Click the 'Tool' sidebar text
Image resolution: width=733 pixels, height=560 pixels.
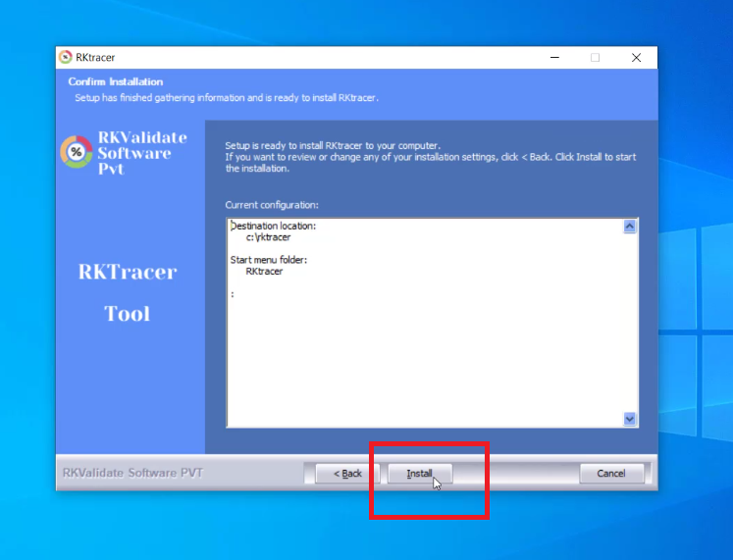(x=128, y=314)
